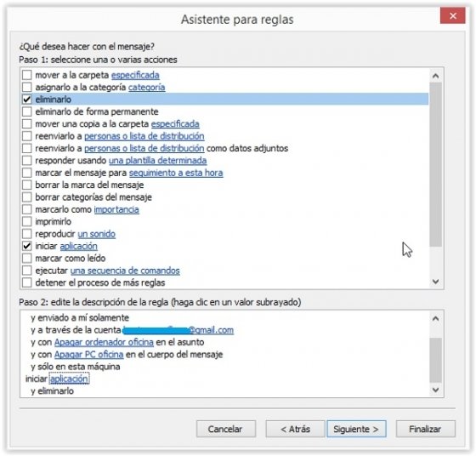Image resolution: width=476 pixels, height=456 pixels.
Task: Check the 'imprimirlo' checkbox
Action: 26,221
